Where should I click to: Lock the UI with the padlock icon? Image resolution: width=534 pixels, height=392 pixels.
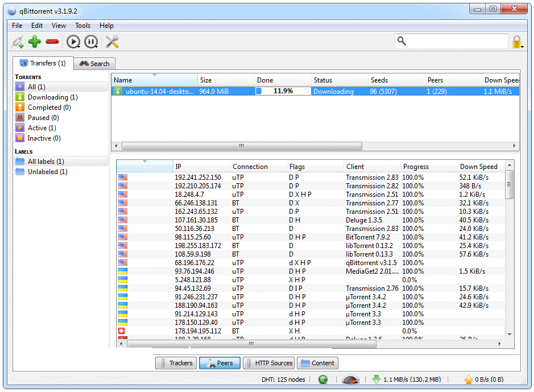517,42
